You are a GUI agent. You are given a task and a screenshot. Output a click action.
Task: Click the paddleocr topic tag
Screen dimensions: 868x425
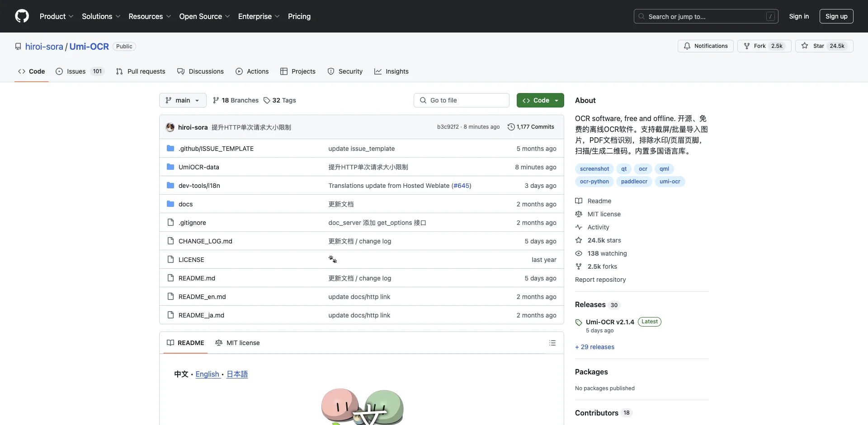point(634,182)
